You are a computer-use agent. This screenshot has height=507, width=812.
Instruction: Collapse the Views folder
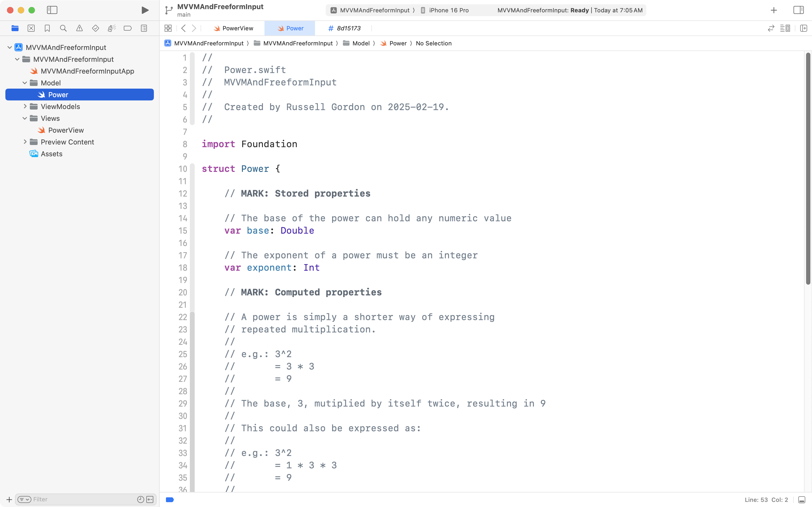point(25,118)
